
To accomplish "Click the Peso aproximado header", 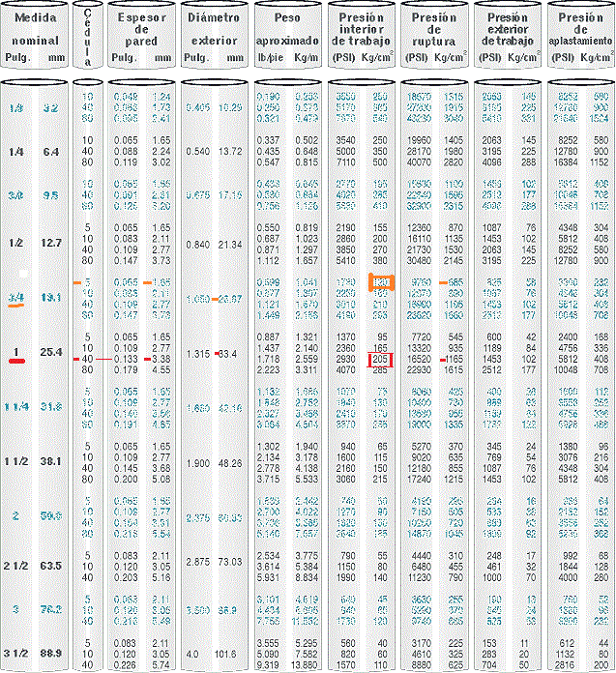I will [x=287, y=28].
